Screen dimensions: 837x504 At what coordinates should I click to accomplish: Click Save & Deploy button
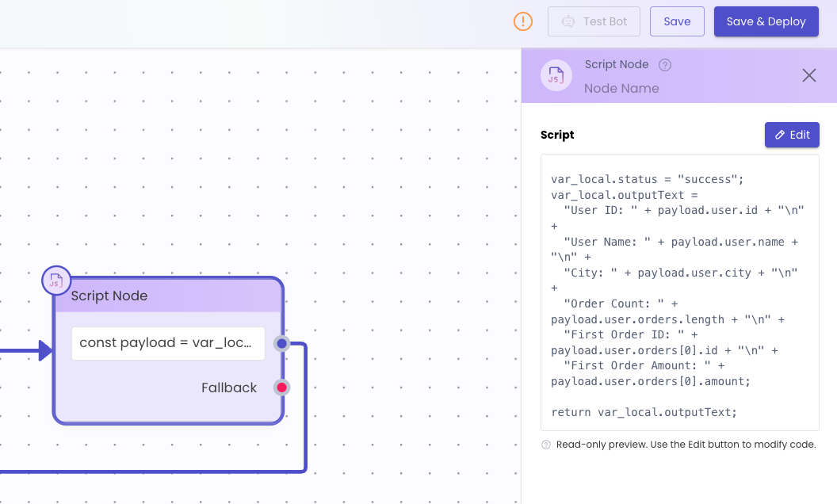click(766, 21)
